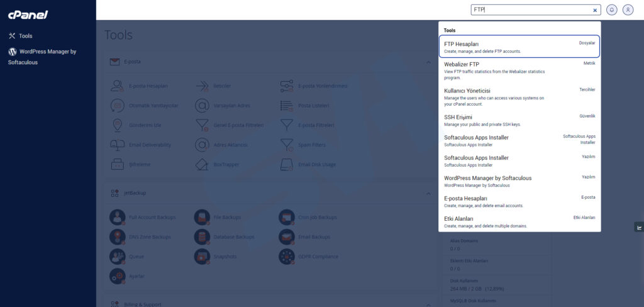Click the Disk Kullanımı value 264 MB / 2 GB
This screenshot has width=644, height=307.
click(477, 289)
